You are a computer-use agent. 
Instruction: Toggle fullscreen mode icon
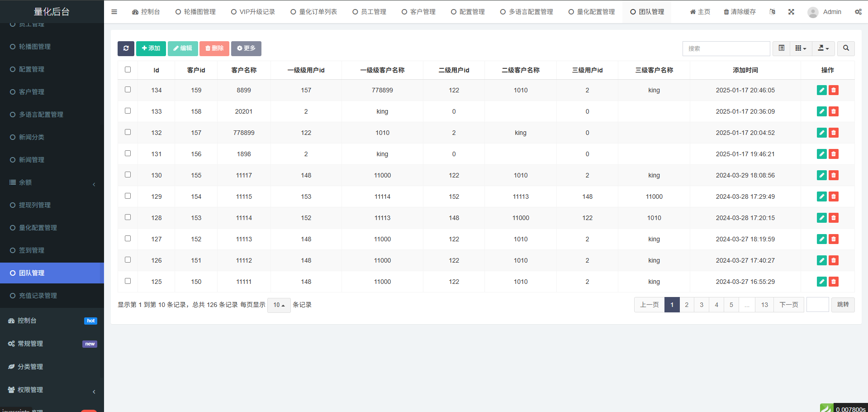pos(791,12)
